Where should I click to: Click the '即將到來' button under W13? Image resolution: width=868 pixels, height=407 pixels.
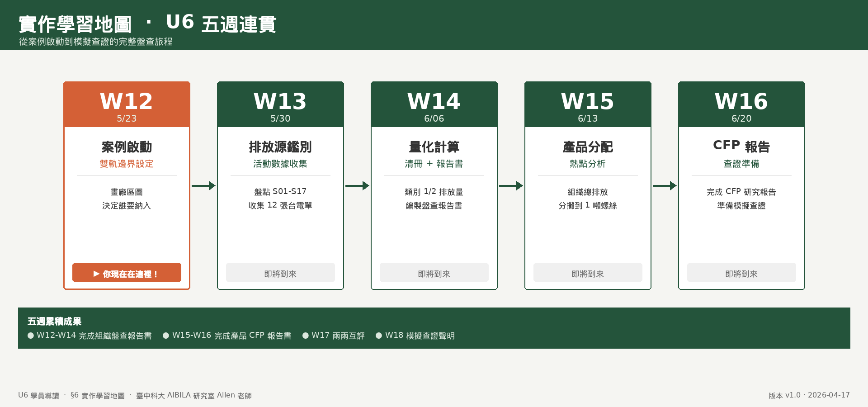(x=280, y=273)
